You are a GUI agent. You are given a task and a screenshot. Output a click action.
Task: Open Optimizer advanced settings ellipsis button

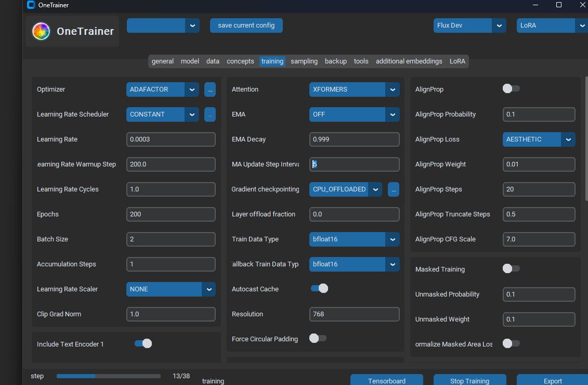(210, 89)
